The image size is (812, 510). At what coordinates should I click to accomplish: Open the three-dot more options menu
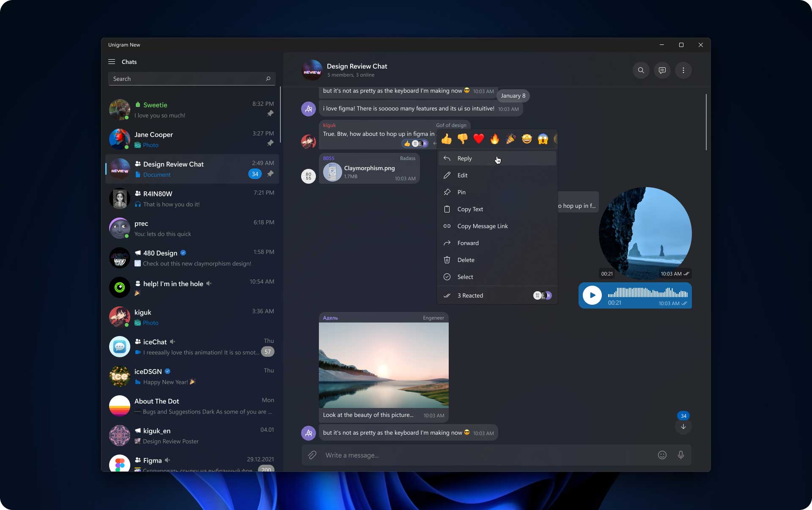[x=683, y=70]
